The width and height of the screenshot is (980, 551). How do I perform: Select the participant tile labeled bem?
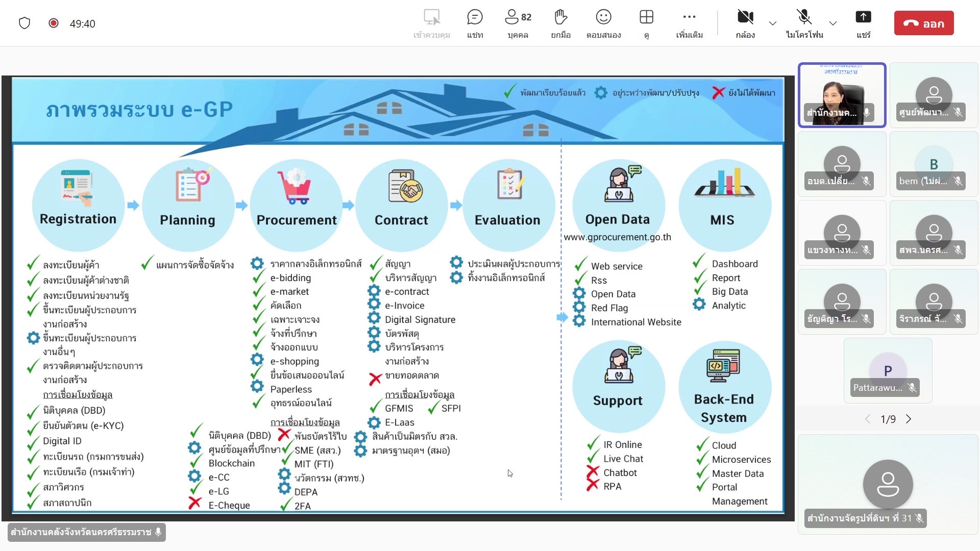coord(934,164)
